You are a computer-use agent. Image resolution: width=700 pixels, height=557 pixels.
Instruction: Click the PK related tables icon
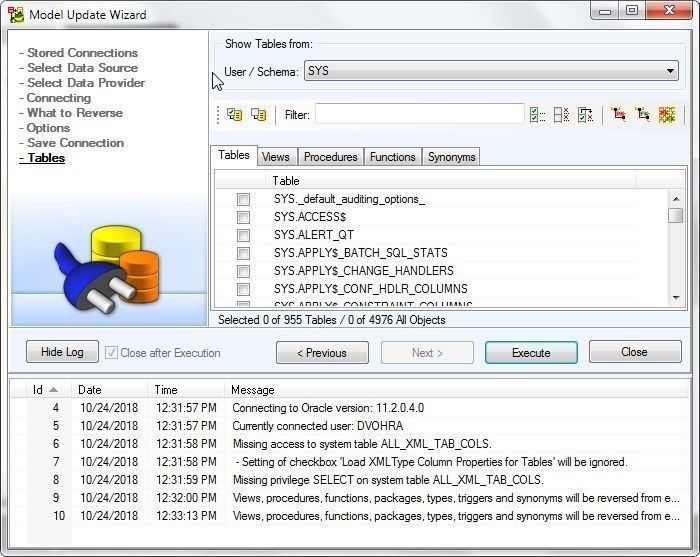click(x=619, y=115)
